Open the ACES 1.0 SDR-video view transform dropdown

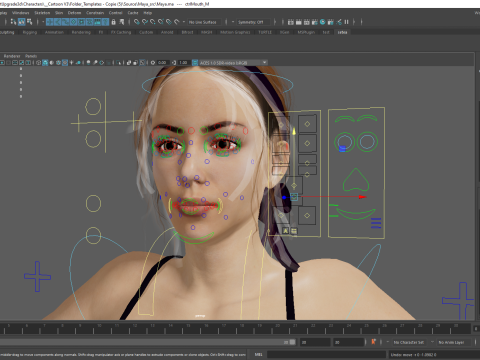tap(233, 63)
